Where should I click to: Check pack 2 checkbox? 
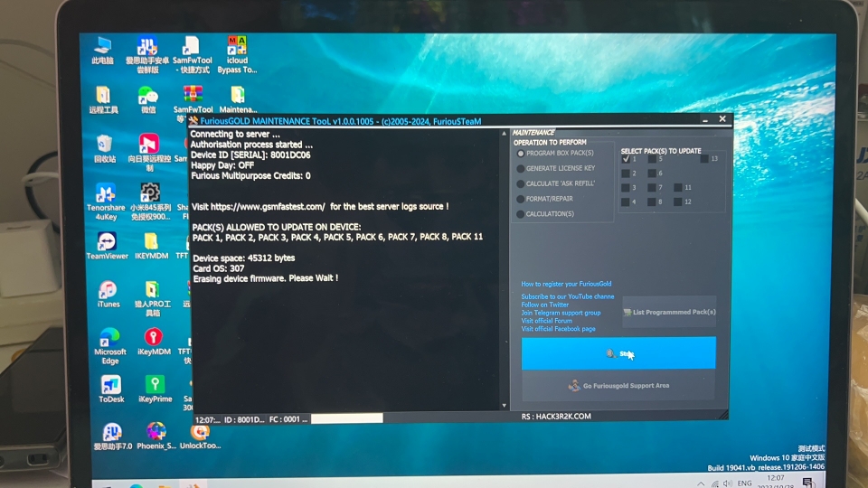coord(626,174)
